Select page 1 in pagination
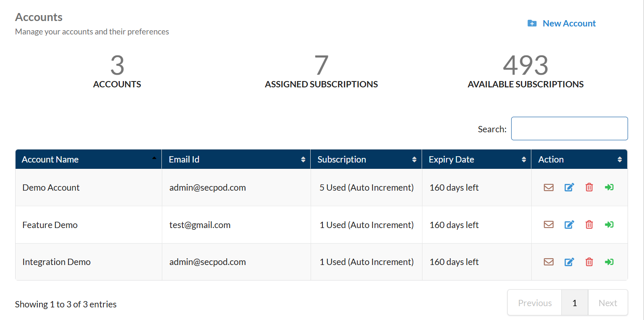 coord(575,303)
